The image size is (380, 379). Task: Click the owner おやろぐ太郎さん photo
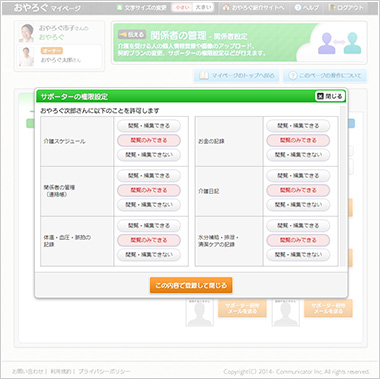tap(26, 56)
